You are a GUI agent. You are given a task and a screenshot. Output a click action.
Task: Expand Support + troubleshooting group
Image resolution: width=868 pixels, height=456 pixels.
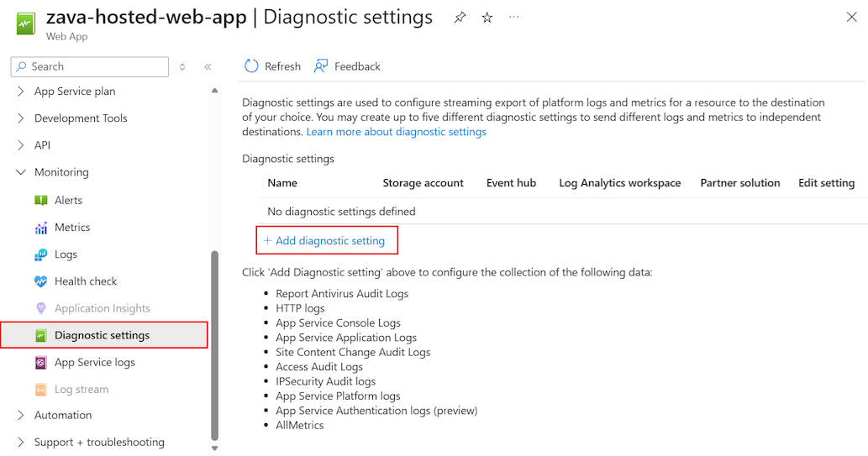coord(20,443)
